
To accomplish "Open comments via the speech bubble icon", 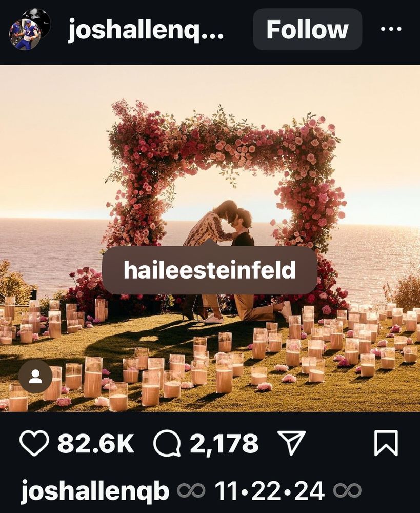I will [x=167, y=443].
